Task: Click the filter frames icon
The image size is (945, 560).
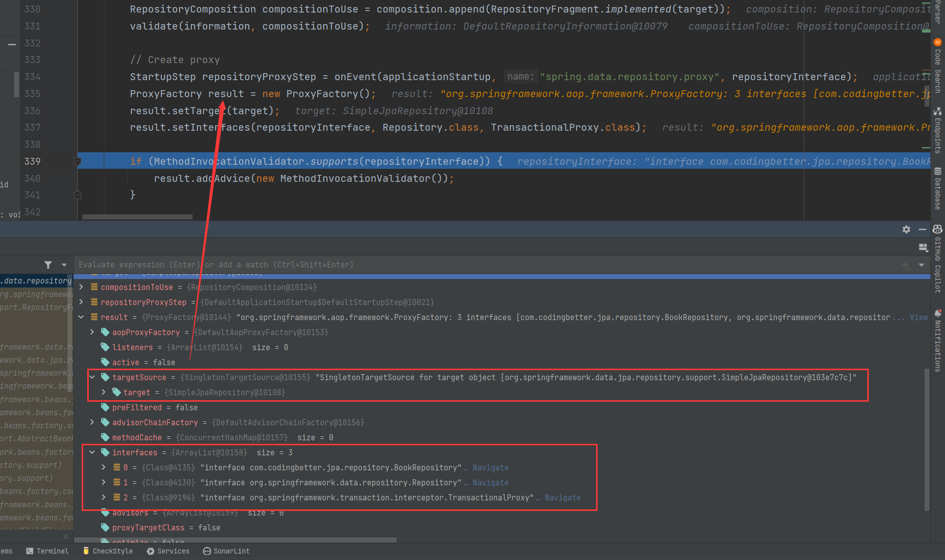Action: click(48, 264)
